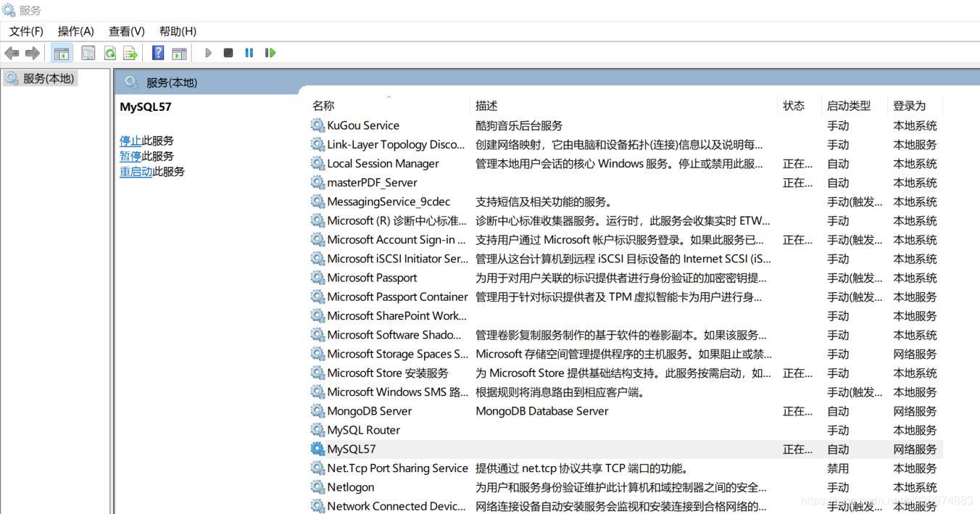Click the gear icon of Netlogon row
This screenshot has width=980, height=514.
tap(317, 487)
